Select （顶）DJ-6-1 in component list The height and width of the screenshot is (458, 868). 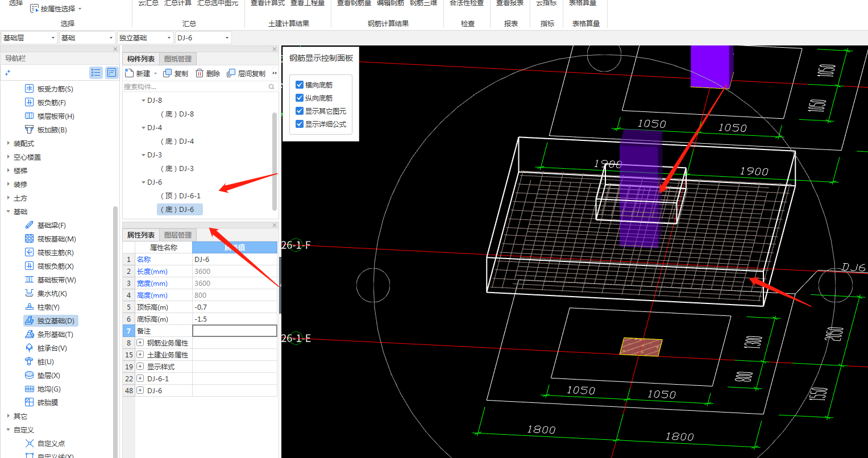click(180, 196)
